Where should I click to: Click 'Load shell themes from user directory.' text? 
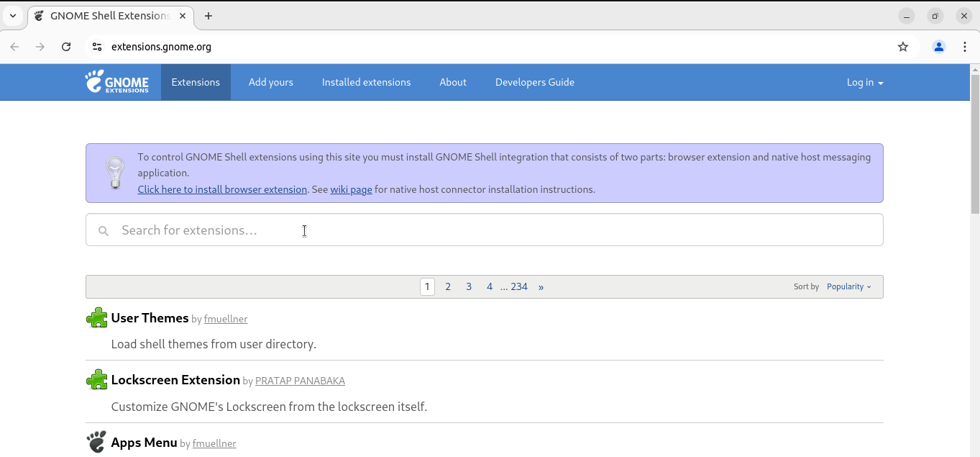point(214,344)
